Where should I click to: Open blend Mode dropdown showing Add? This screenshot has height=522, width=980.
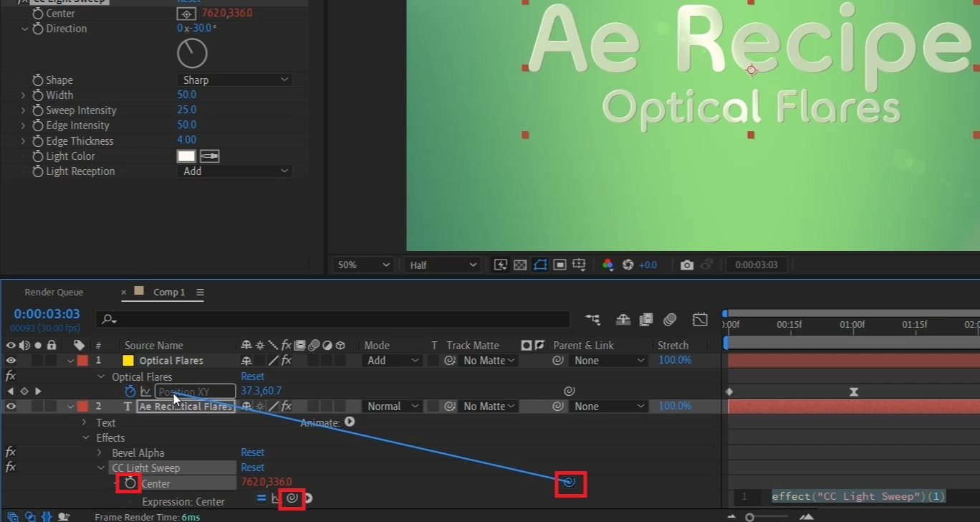(x=393, y=361)
